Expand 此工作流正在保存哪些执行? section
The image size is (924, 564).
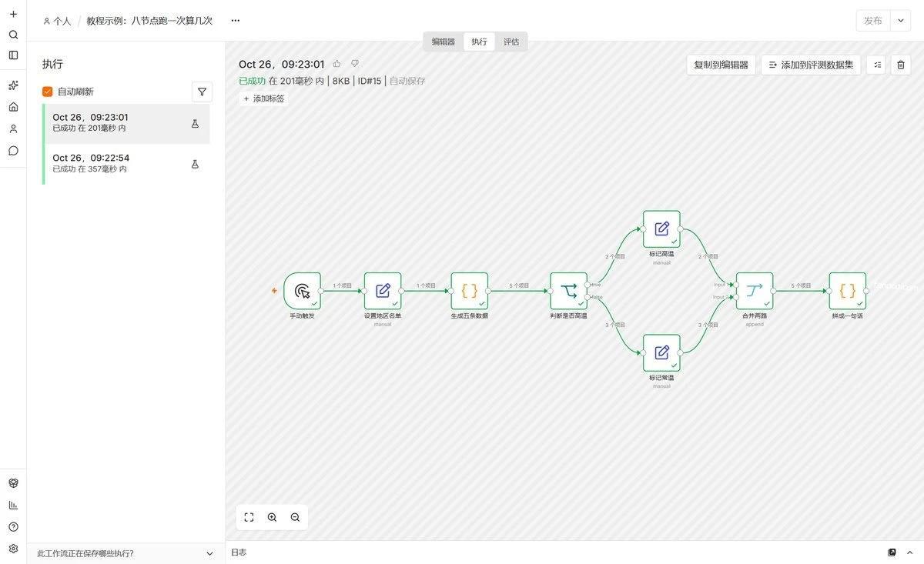(x=126, y=553)
